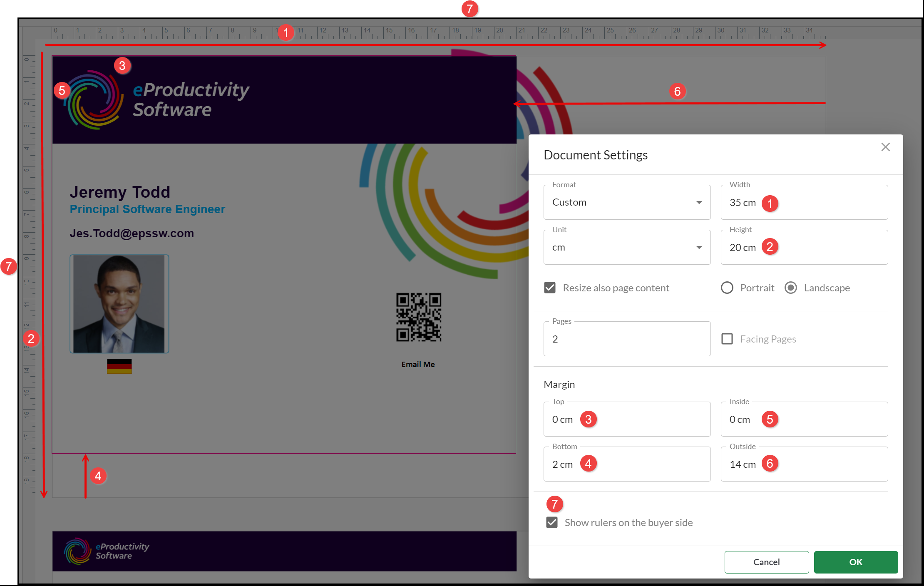This screenshot has width=924, height=586.
Task: Select Jeremy Todd's portrait photo
Action: click(119, 304)
